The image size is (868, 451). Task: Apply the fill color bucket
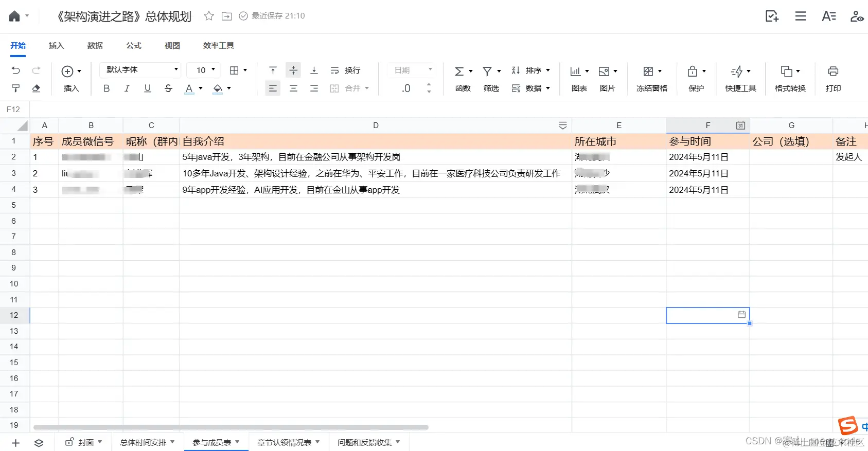(x=218, y=88)
